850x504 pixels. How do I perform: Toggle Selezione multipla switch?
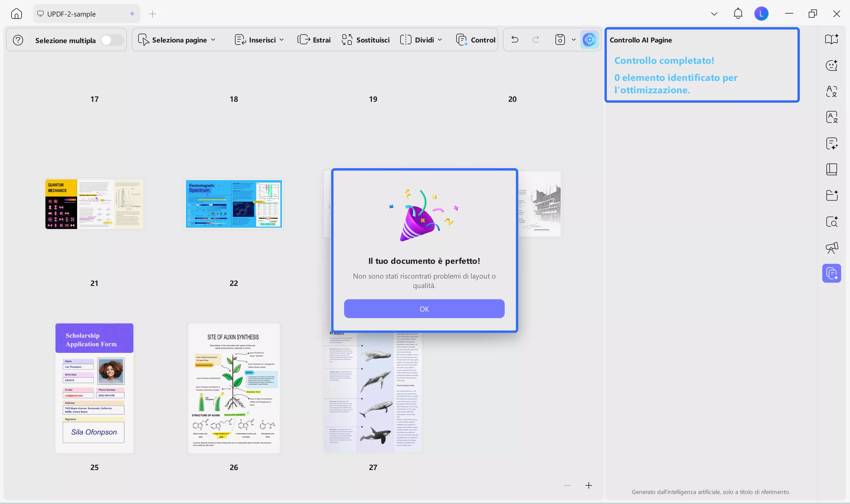tap(112, 40)
